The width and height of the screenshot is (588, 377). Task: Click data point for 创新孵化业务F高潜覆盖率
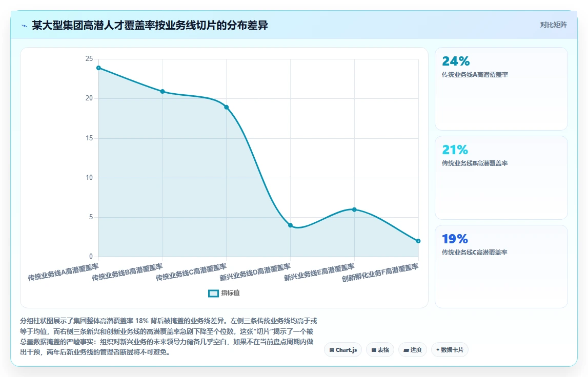click(418, 241)
